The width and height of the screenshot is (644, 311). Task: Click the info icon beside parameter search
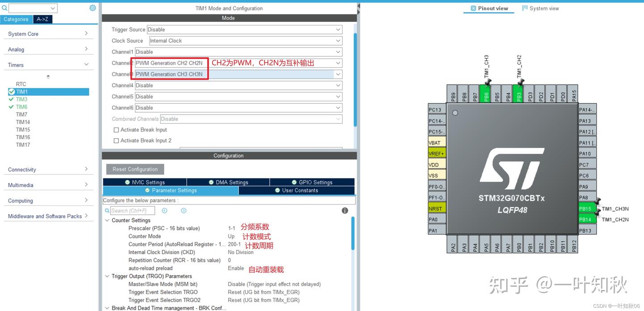tap(344, 210)
